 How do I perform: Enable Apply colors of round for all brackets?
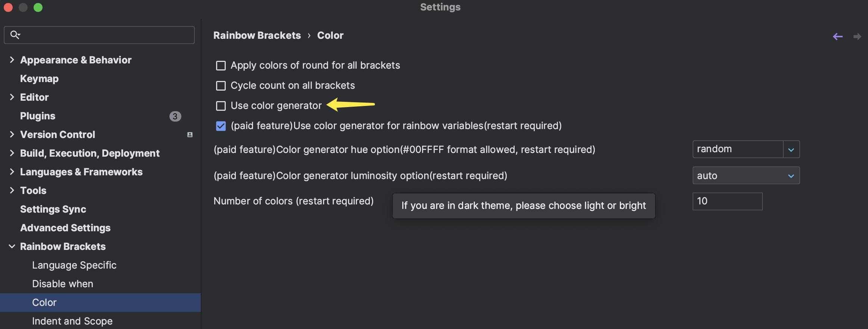(221, 65)
